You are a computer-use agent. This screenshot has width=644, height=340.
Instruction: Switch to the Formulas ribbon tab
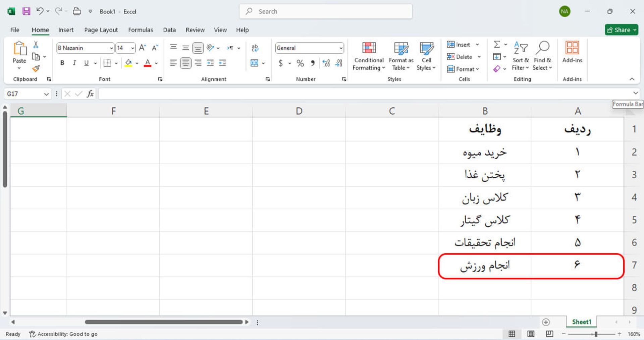[141, 30]
